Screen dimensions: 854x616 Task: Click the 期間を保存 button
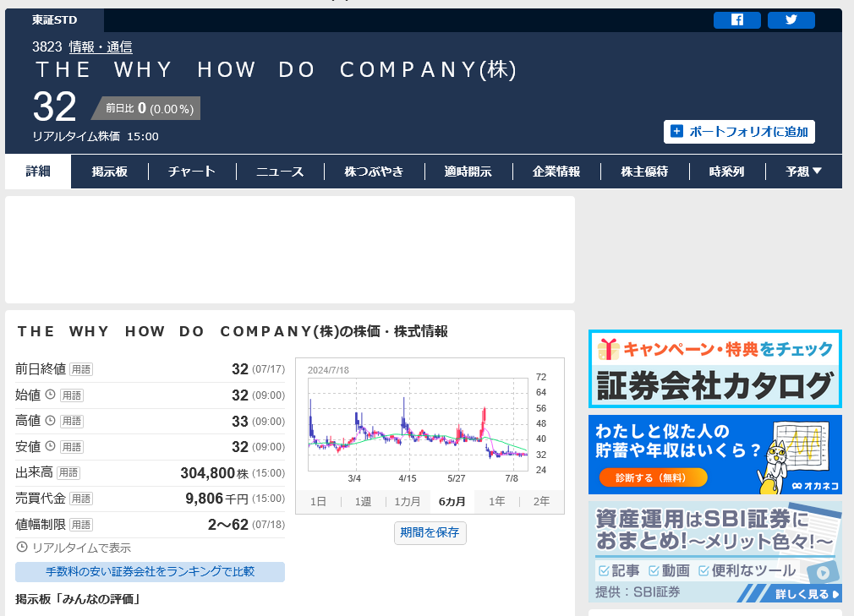tap(430, 532)
